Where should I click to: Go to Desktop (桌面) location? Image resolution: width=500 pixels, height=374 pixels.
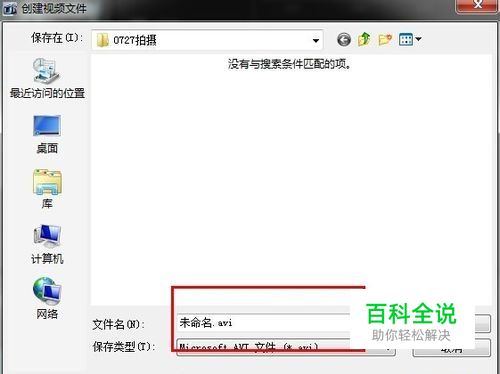[x=47, y=134]
